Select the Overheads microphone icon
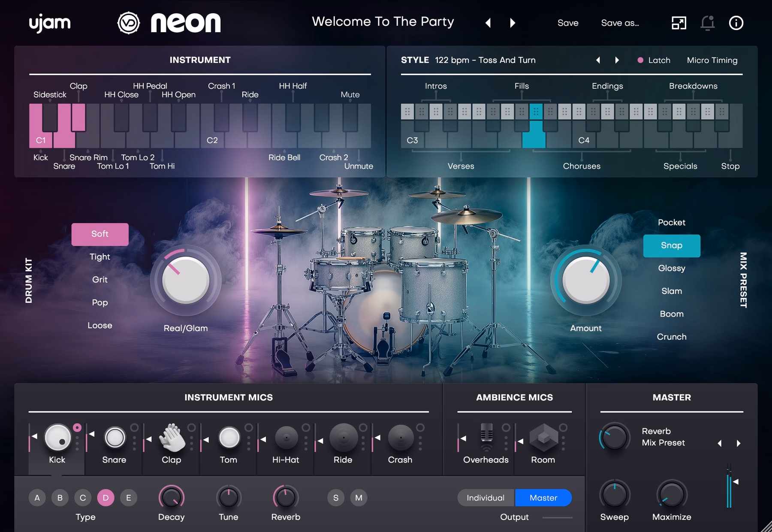The height and width of the screenshot is (532, 772). tap(486, 437)
